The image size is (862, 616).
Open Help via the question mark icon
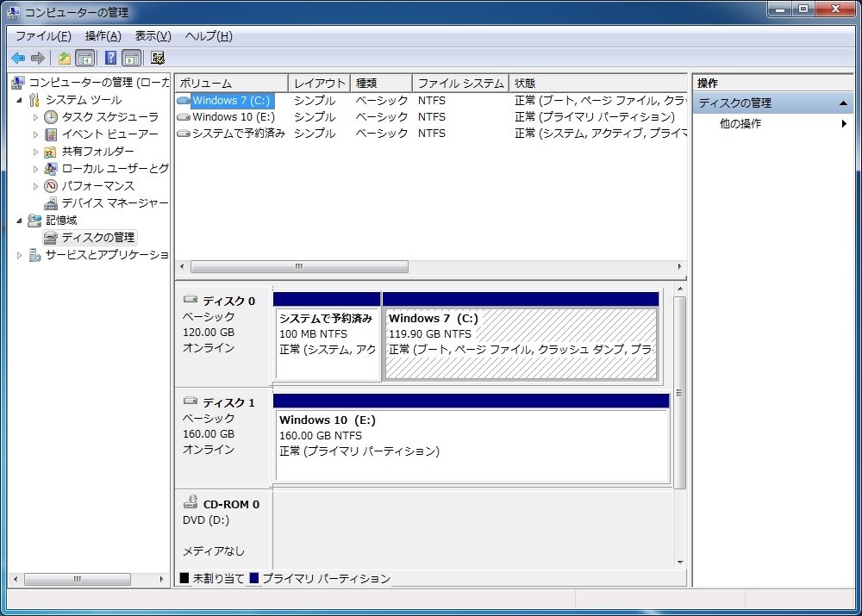tap(110, 58)
